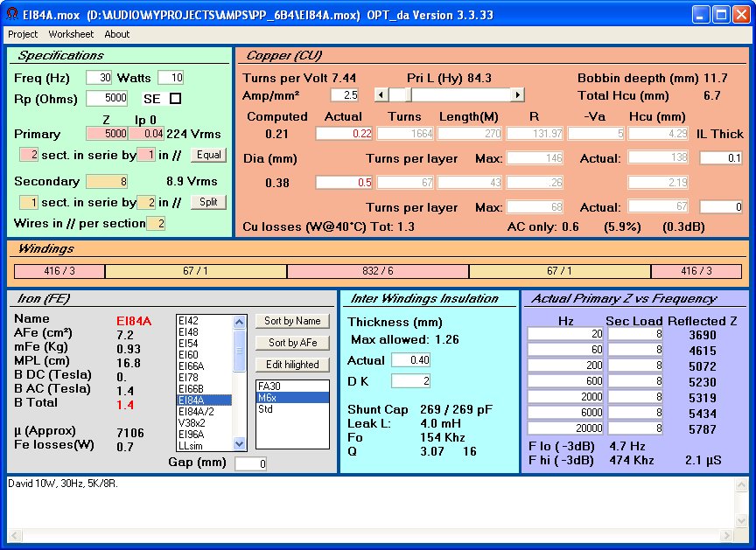
Task: Click Sort by Name button
Action: coord(292,321)
